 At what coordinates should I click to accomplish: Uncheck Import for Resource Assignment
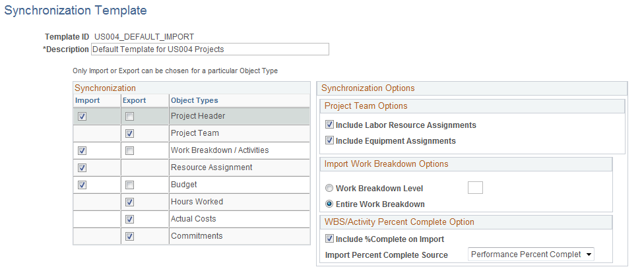[x=82, y=168]
